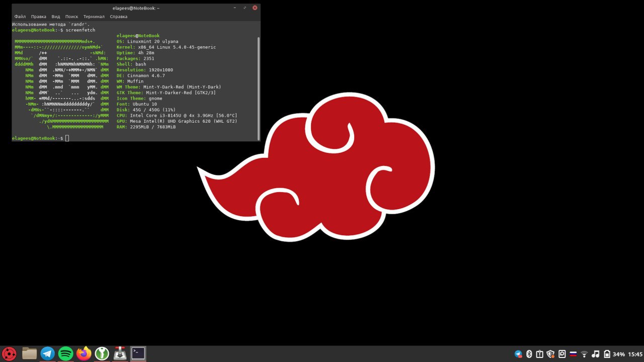Click the 'WM Theme: Mint-Y-Dark-Red' line

point(169,87)
